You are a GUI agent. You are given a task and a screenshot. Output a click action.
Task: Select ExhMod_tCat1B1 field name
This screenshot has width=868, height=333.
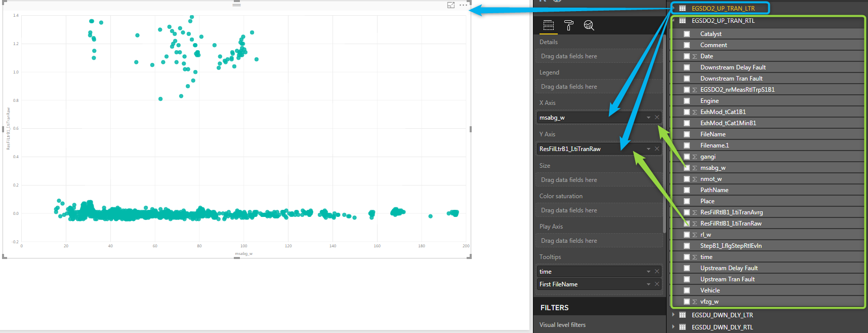coord(723,112)
